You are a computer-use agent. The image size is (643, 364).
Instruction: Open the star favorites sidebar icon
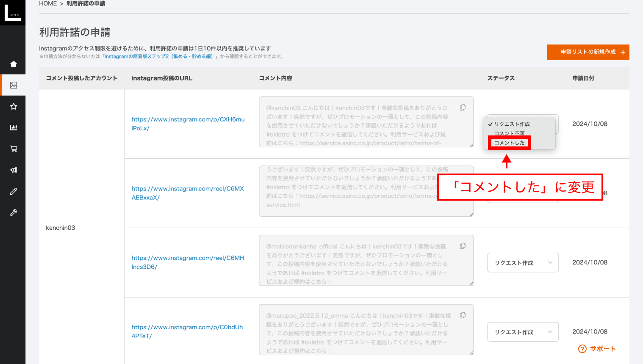(14, 107)
